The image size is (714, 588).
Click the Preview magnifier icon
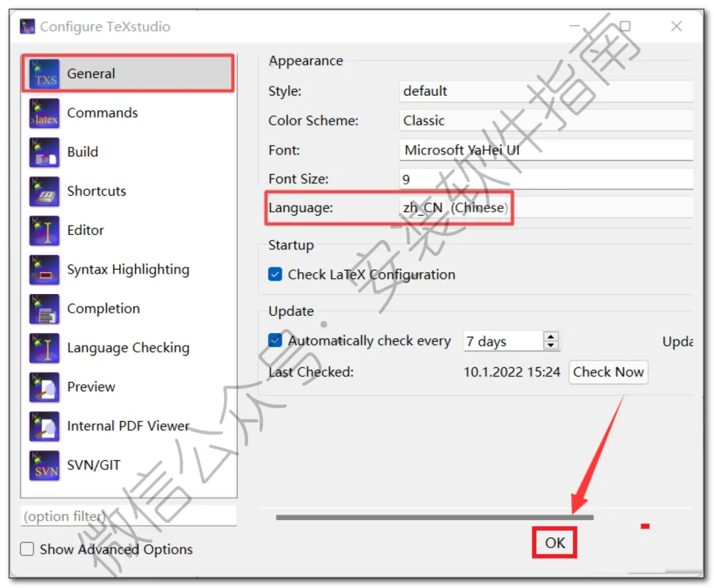pyautogui.click(x=44, y=387)
